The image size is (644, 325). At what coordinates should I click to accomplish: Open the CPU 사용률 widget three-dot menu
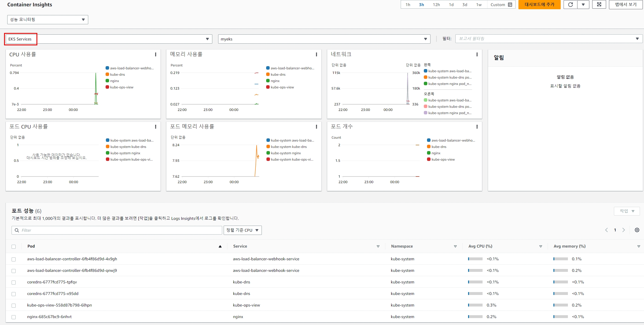[156, 54]
